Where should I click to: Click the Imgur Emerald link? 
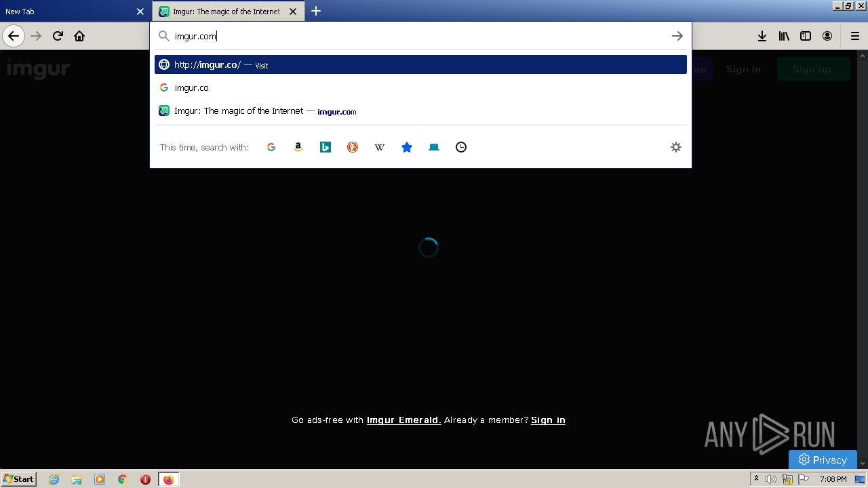coord(404,420)
